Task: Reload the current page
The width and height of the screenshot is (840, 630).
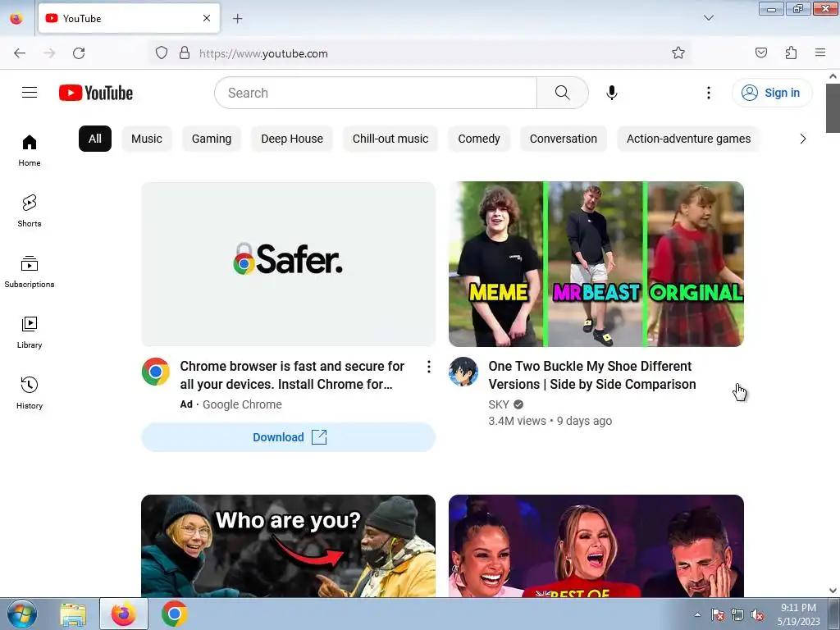Action: coord(79,53)
